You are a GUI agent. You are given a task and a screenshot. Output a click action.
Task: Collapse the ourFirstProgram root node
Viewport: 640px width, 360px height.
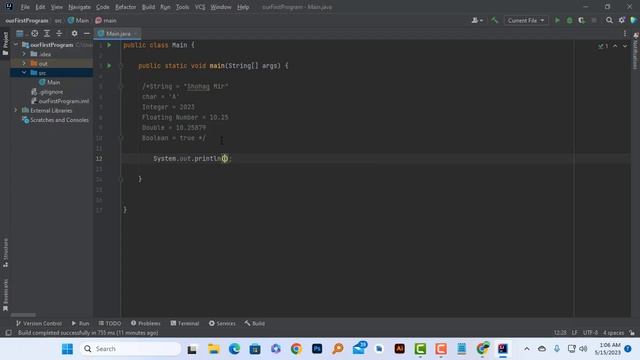tap(16, 44)
